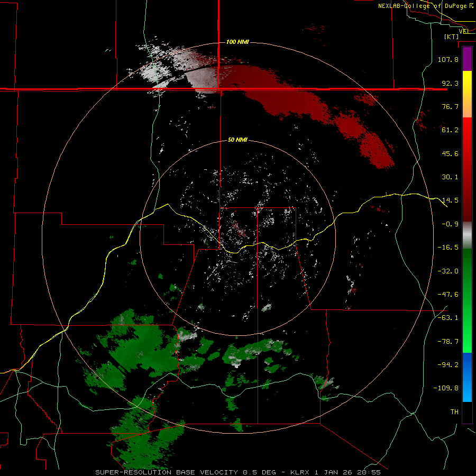Click the -47.6 velocity scale value
The width and height of the screenshot is (476, 476).
pyautogui.click(x=448, y=295)
